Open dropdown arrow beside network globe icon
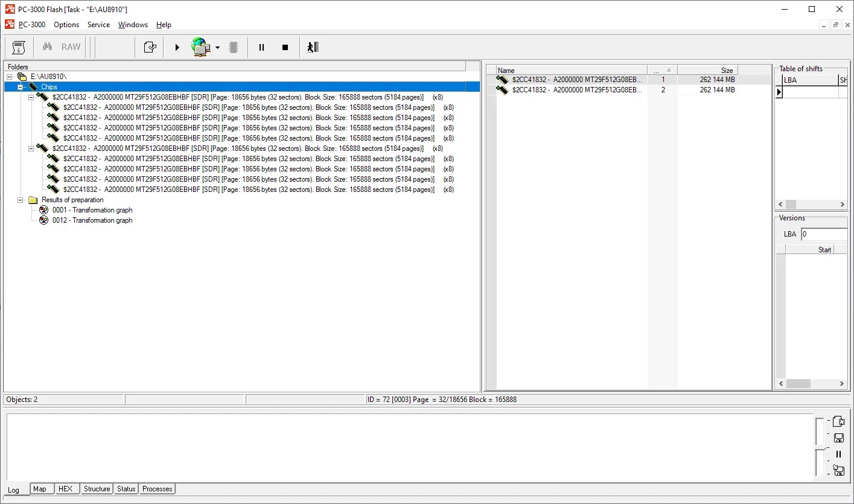854x504 pixels. pyautogui.click(x=217, y=47)
